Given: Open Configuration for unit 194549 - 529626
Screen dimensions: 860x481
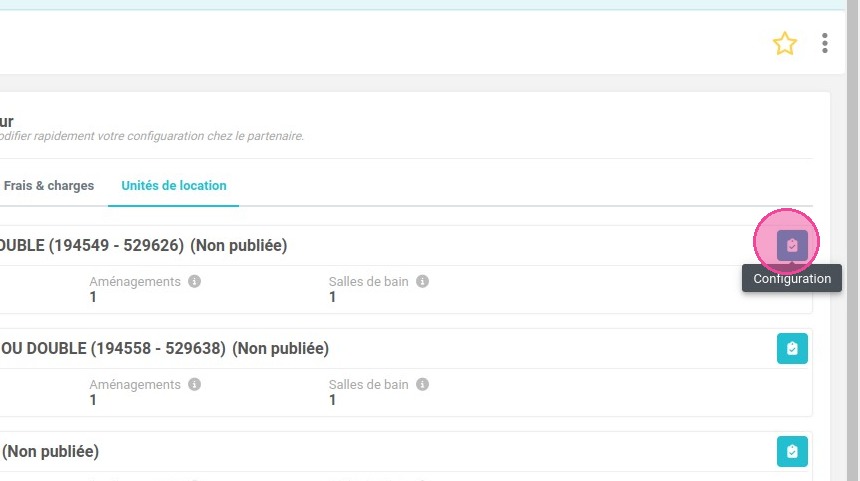Looking at the screenshot, I should coord(792,245).
